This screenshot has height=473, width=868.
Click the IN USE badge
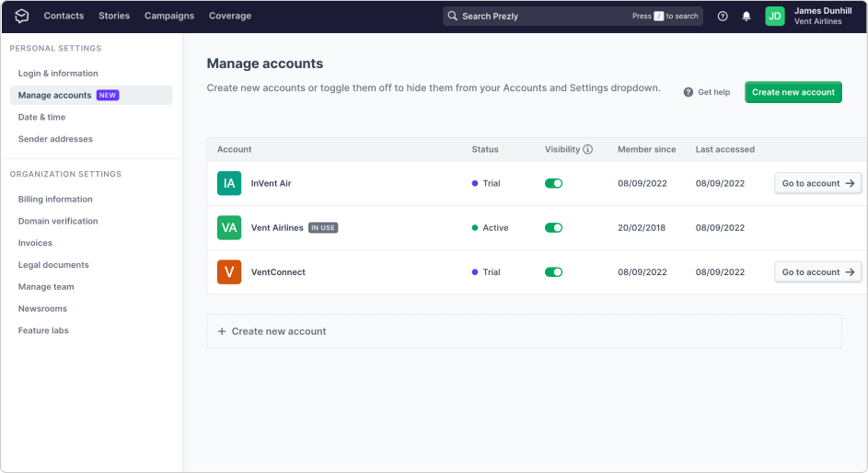(323, 227)
